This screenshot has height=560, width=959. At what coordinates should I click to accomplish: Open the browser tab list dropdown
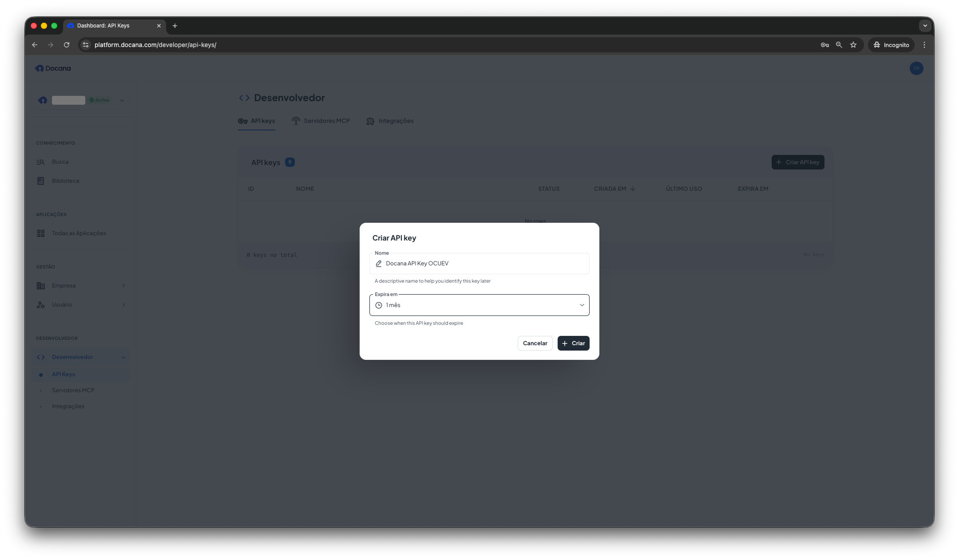(x=925, y=26)
